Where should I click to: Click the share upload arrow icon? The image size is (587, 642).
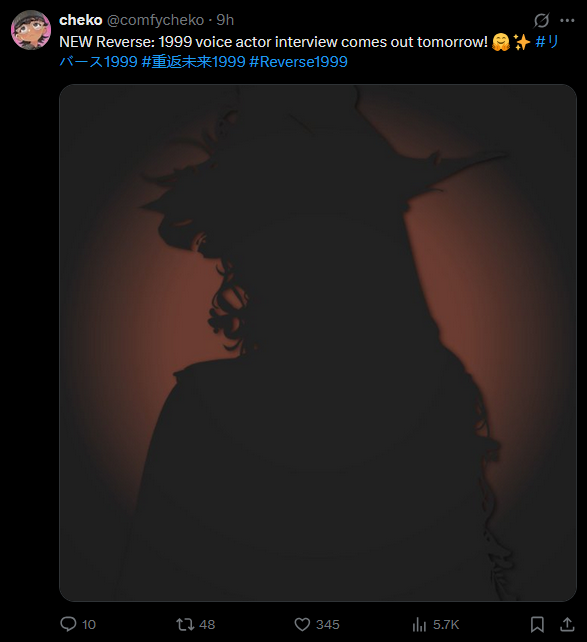click(x=567, y=624)
